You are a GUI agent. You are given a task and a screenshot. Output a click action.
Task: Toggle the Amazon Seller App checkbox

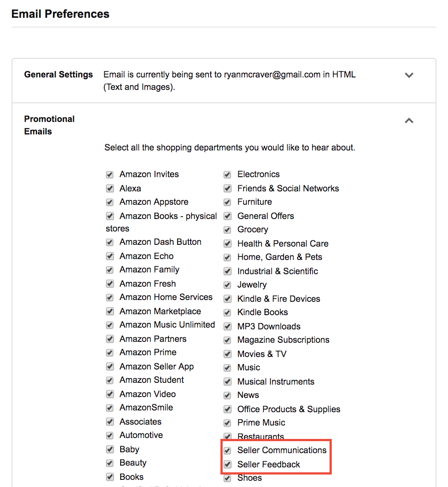pyautogui.click(x=110, y=366)
